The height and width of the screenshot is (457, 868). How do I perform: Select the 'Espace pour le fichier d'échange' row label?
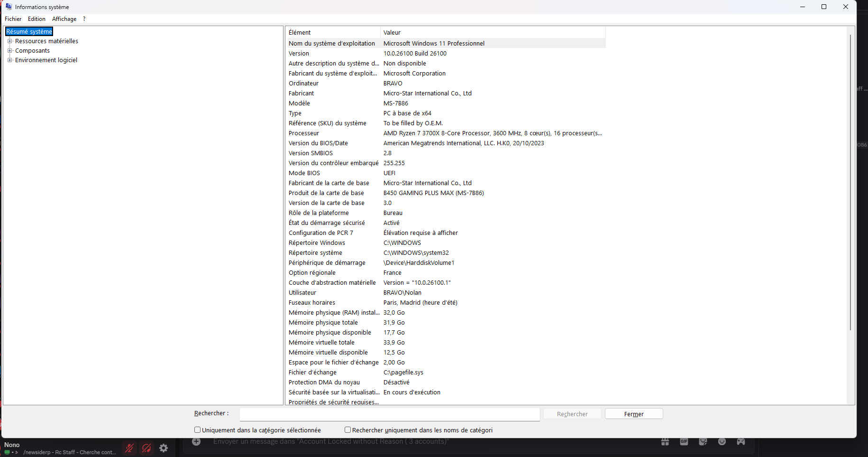[334, 362]
